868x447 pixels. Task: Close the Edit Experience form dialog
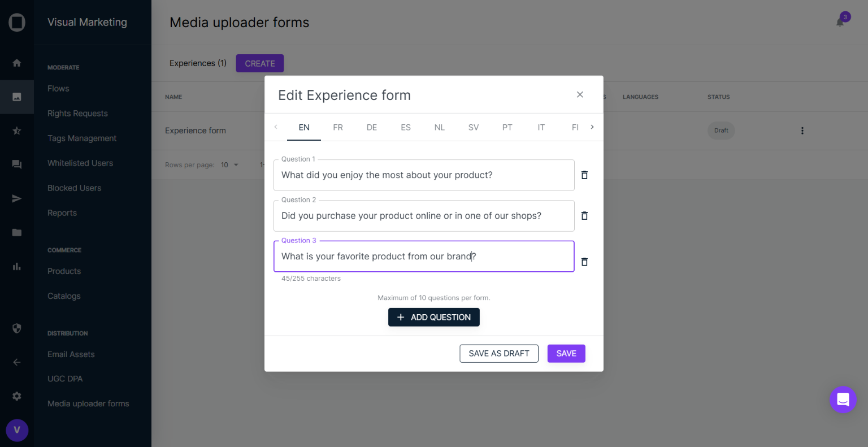(580, 94)
